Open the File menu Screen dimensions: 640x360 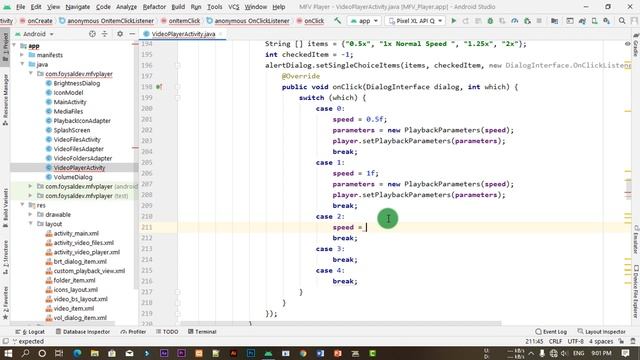point(20,7)
